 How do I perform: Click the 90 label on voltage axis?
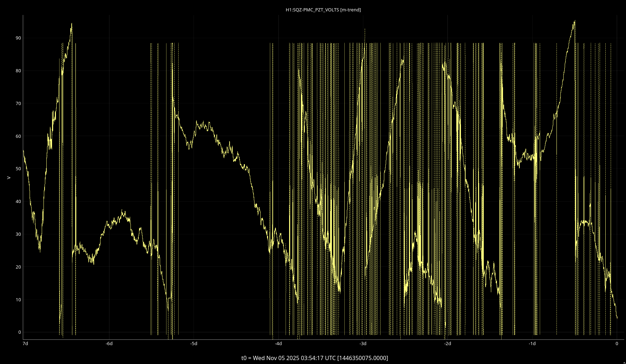pos(18,38)
